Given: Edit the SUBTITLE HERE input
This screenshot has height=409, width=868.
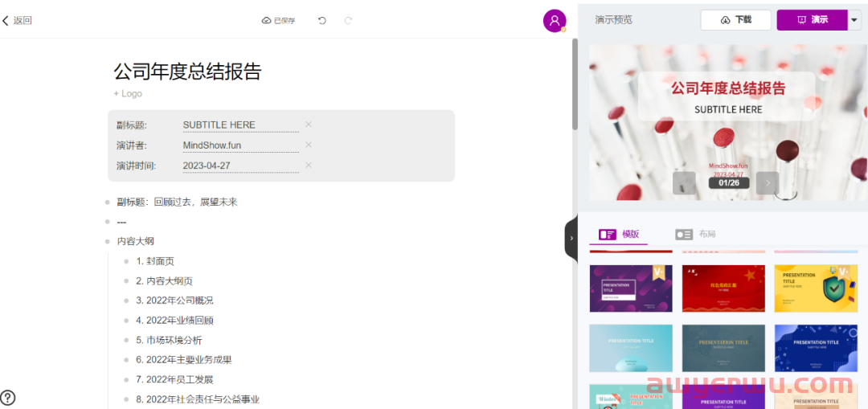Looking at the screenshot, I should click(241, 125).
